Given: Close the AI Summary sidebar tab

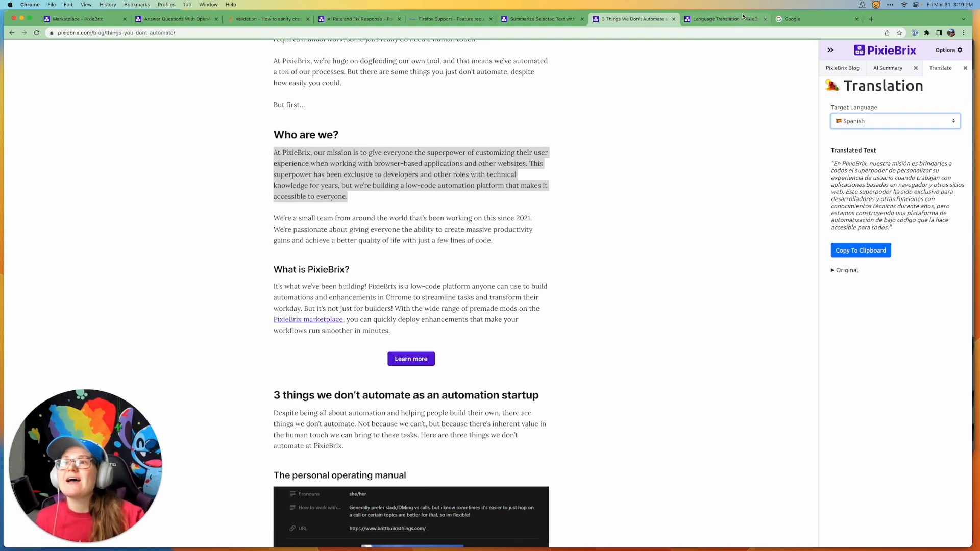Looking at the screenshot, I should (x=916, y=68).
